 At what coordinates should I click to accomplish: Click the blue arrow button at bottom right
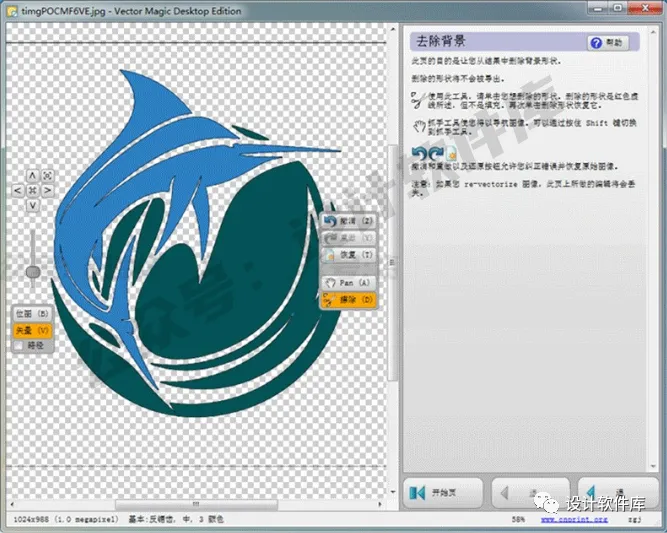point(618,493)
